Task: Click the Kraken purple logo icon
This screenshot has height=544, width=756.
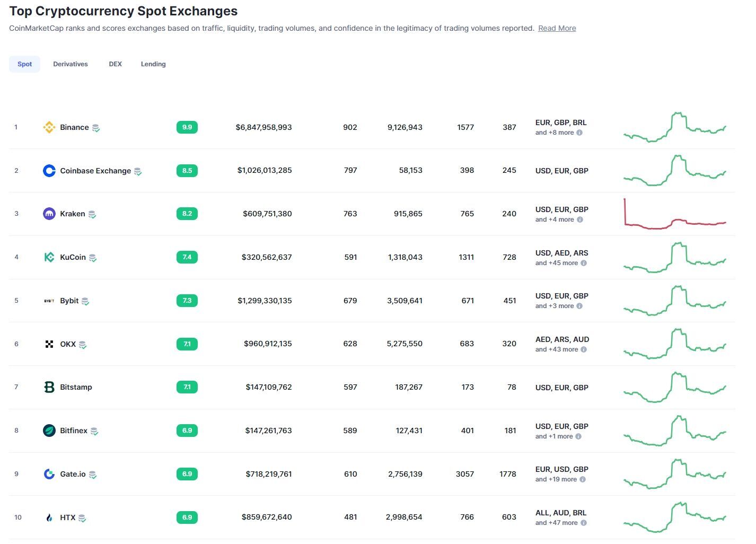Action: pyautogui.click(x=49, y=214)
